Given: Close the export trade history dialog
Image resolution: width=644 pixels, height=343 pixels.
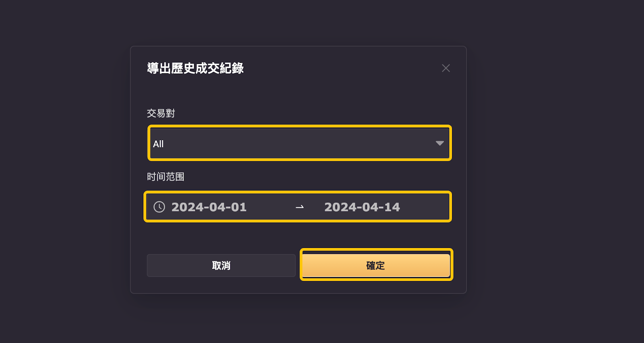Looking at the screenshot, I should click(x=446, y=68).
